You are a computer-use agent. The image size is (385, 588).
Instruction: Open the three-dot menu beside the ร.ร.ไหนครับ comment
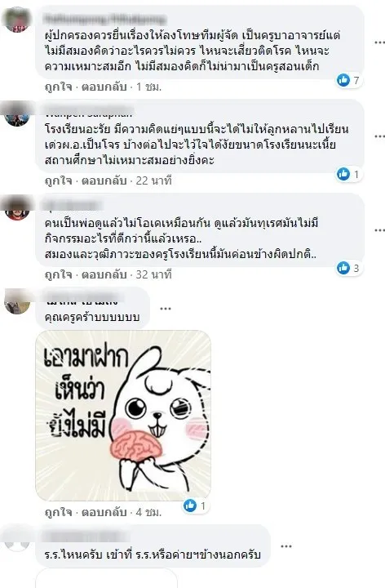[x=286, y=546]
